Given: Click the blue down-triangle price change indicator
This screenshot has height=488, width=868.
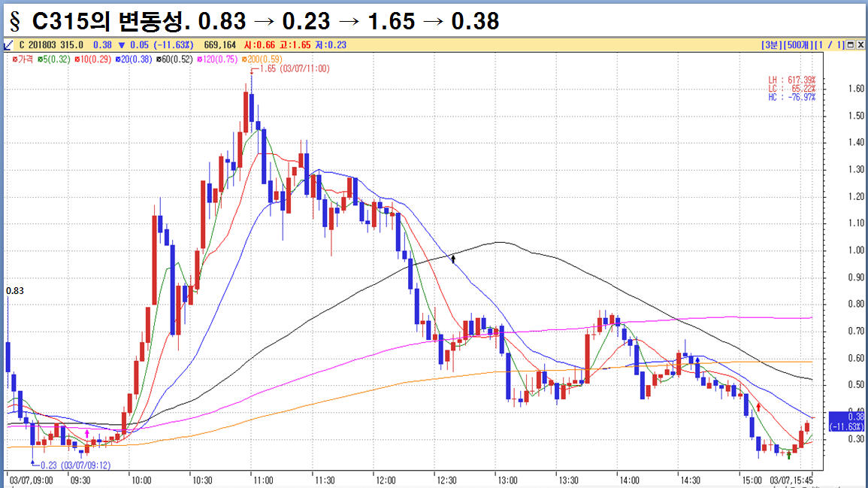Looking at the screenshot, I should tap(122, 44).
